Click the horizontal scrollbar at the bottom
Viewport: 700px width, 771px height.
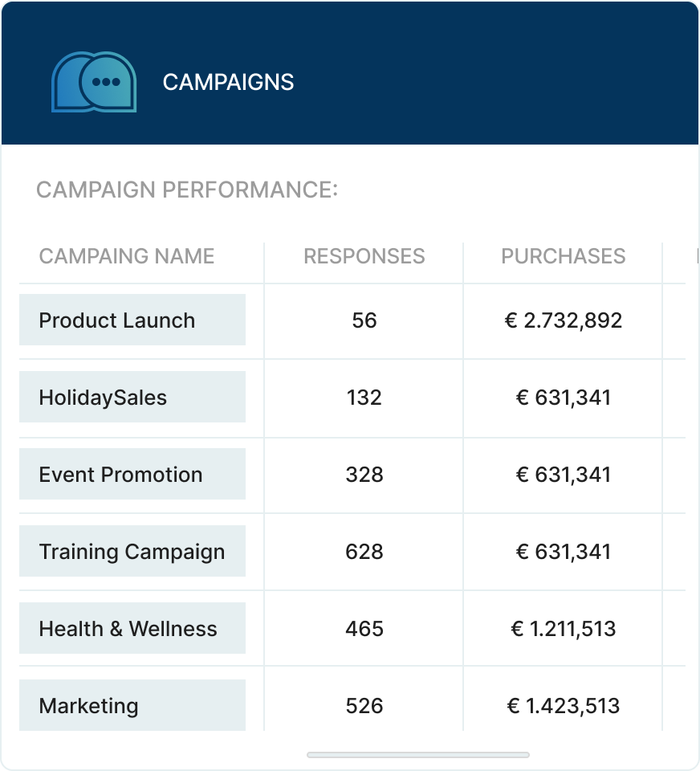[x=417, y=755]
